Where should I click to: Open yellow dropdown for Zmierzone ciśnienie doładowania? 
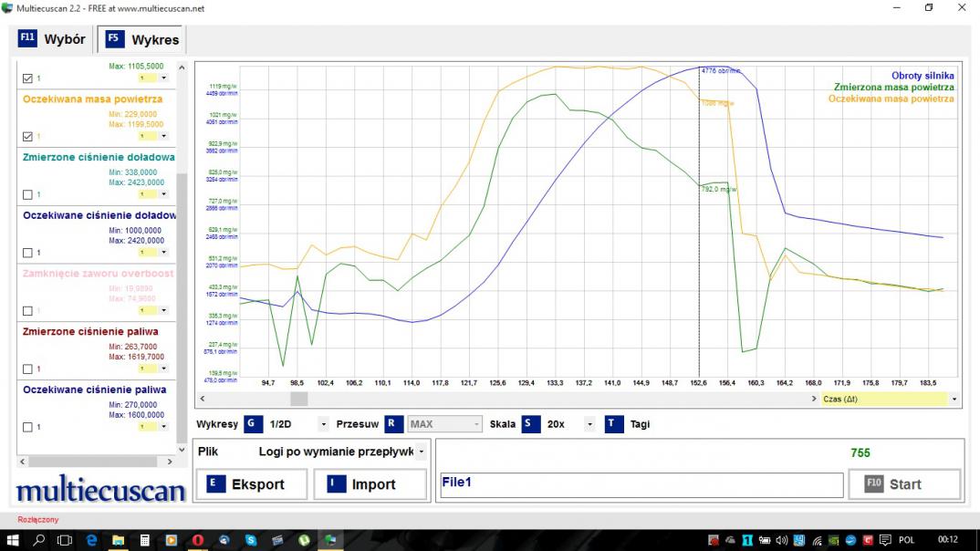[x=163, y=194]
